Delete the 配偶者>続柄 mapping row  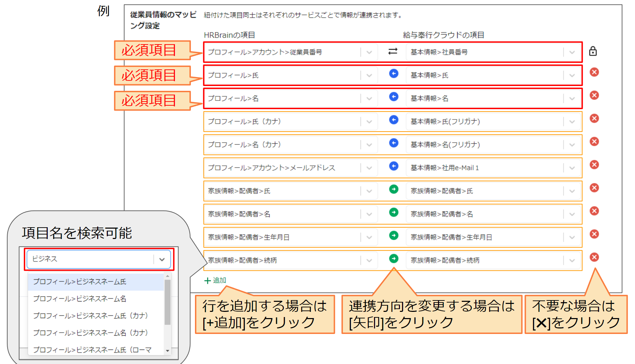[x=594, y=257]
